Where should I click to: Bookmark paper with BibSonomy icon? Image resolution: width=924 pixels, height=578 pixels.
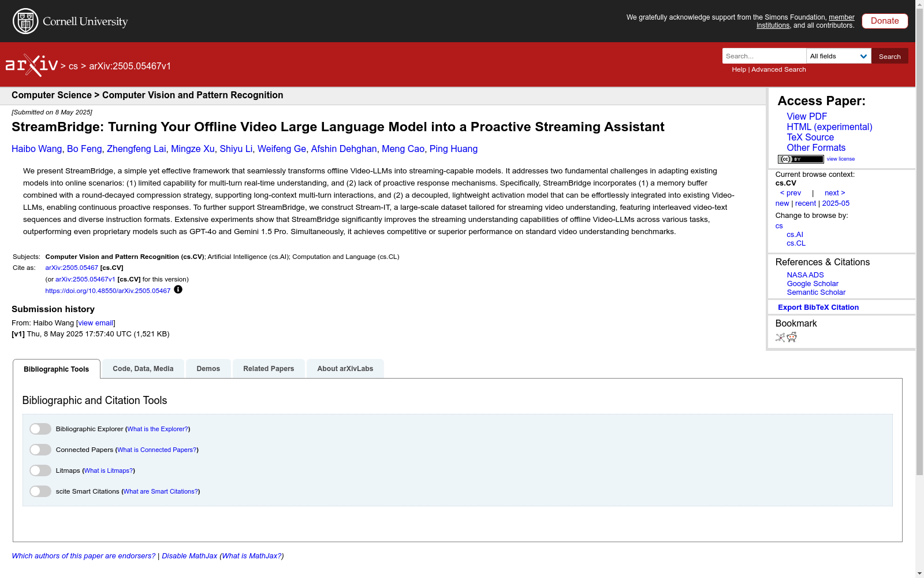[x=780, y=338]
